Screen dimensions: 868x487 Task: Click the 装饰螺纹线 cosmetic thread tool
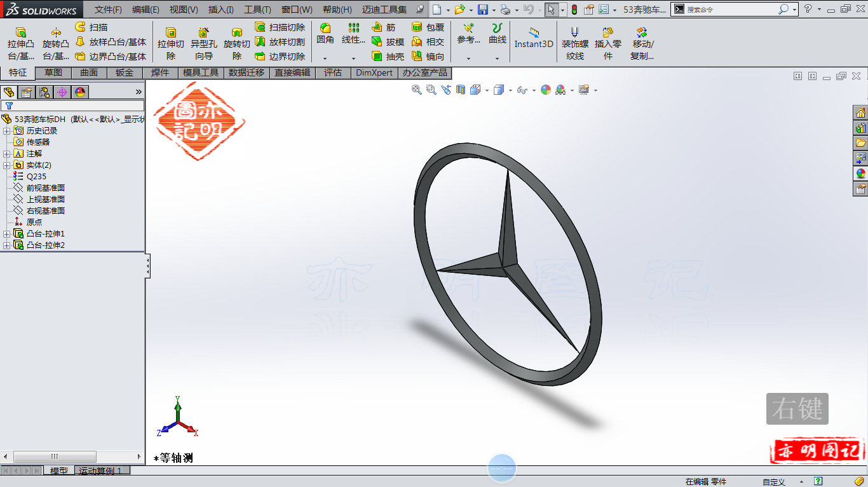click(574, 44)
